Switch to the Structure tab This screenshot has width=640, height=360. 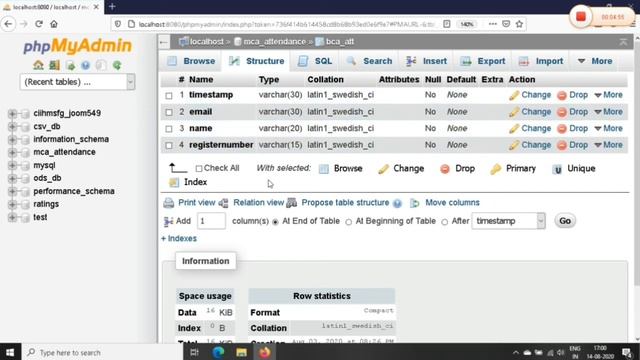[256, 61]
